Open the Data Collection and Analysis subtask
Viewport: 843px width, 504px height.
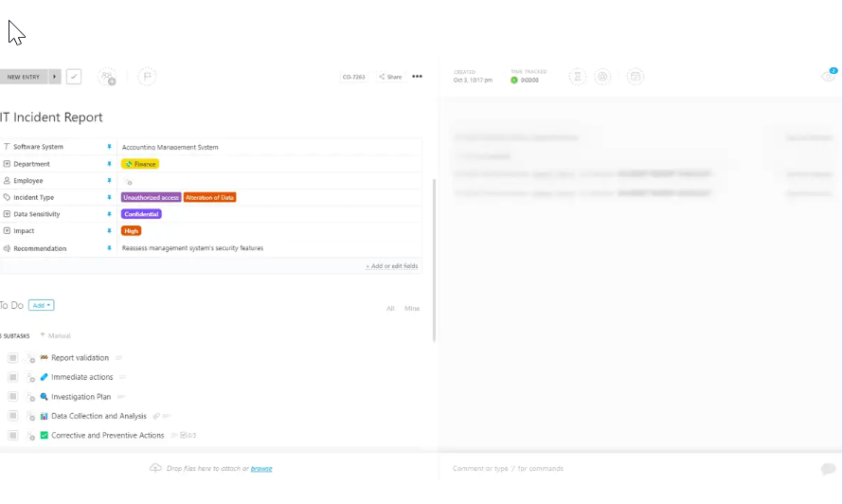99,416
